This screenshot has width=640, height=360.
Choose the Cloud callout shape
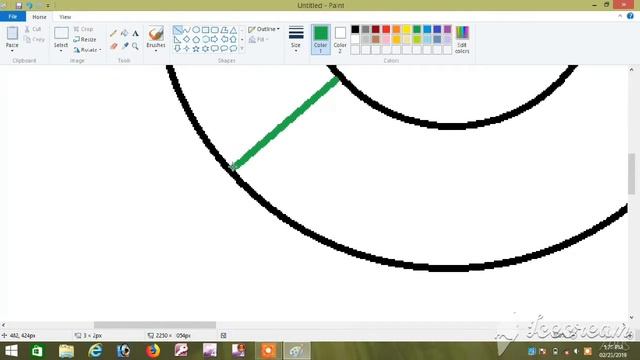coord(233,49)
